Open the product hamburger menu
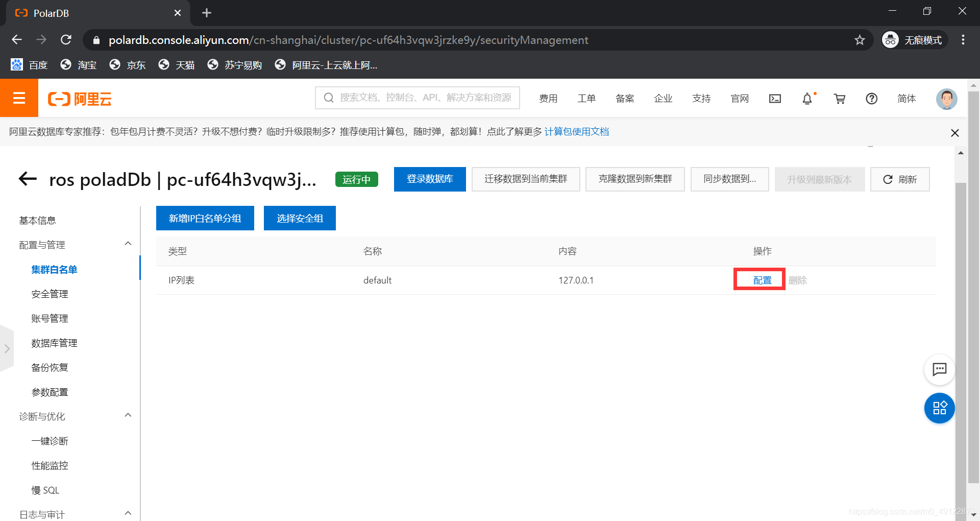The image size is (980, 521). 19,98
